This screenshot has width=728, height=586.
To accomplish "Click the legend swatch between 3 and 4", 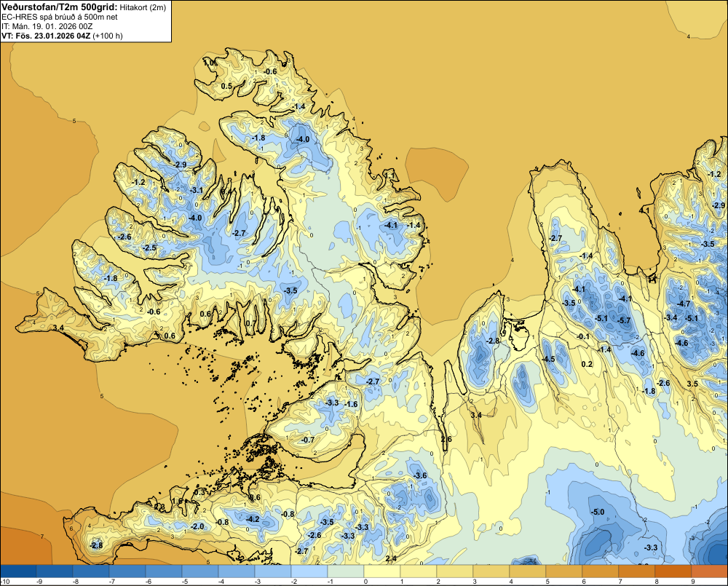I will (x=491, y=571).
